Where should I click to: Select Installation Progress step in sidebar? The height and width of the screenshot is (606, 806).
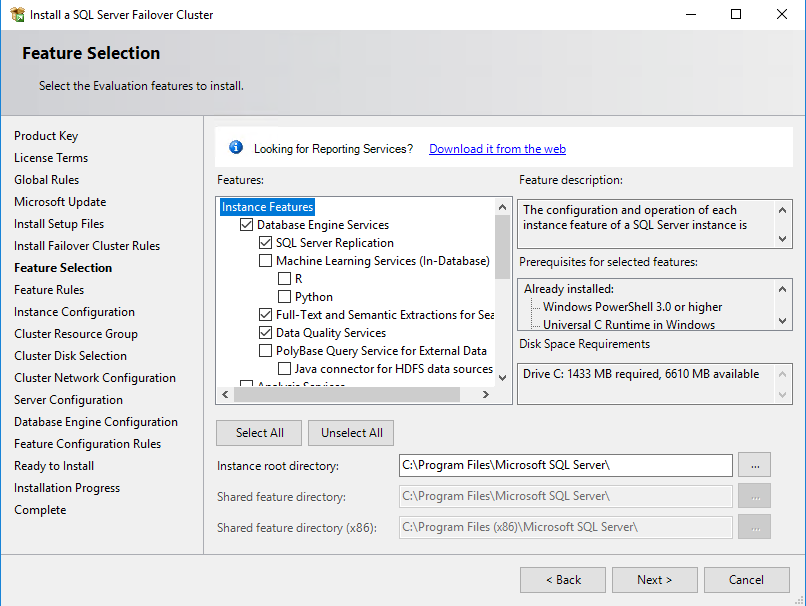coord(67,488)
